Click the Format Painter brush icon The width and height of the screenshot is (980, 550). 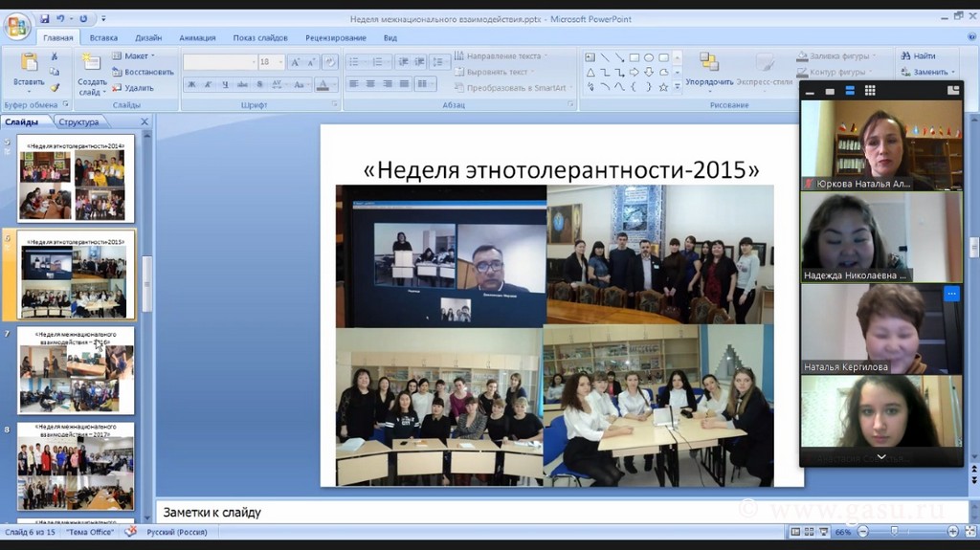pyautogui.click(x=55, y=86)
